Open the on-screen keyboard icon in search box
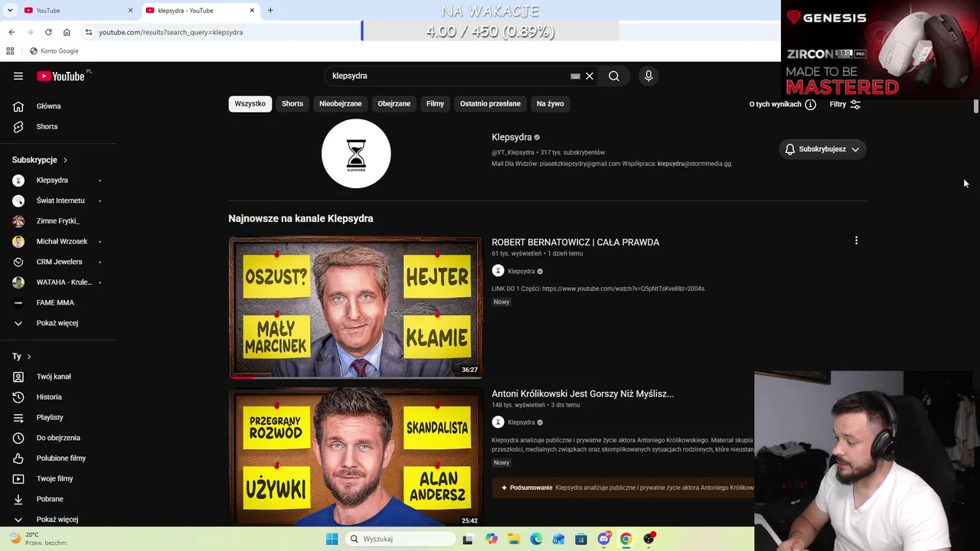The image size is (980, 551). tap(575, 77)
